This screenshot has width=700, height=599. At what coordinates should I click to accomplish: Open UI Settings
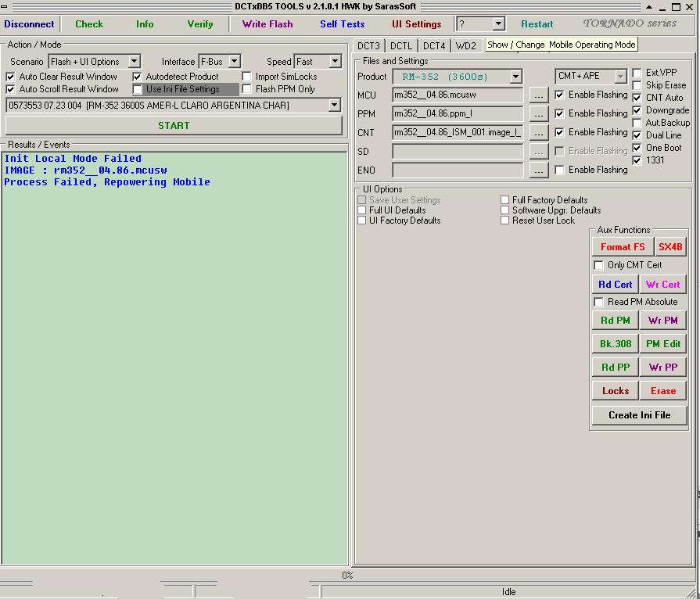417,24
